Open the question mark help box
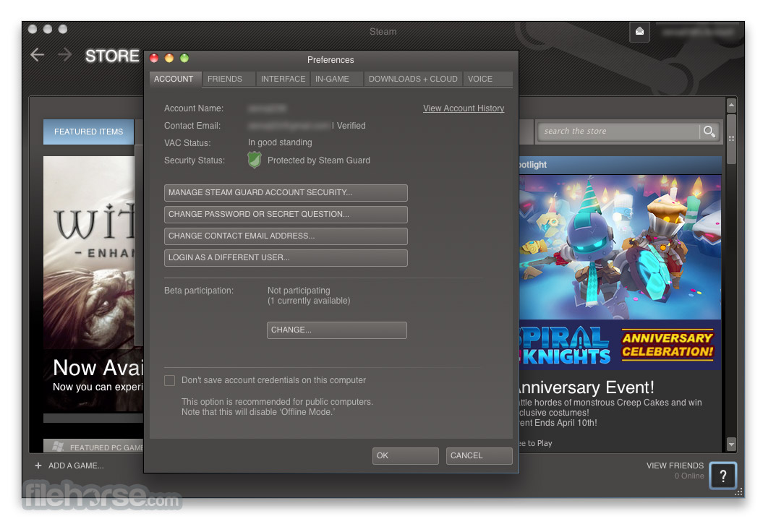This screenshot has height=532, width=776. point(723,476)
